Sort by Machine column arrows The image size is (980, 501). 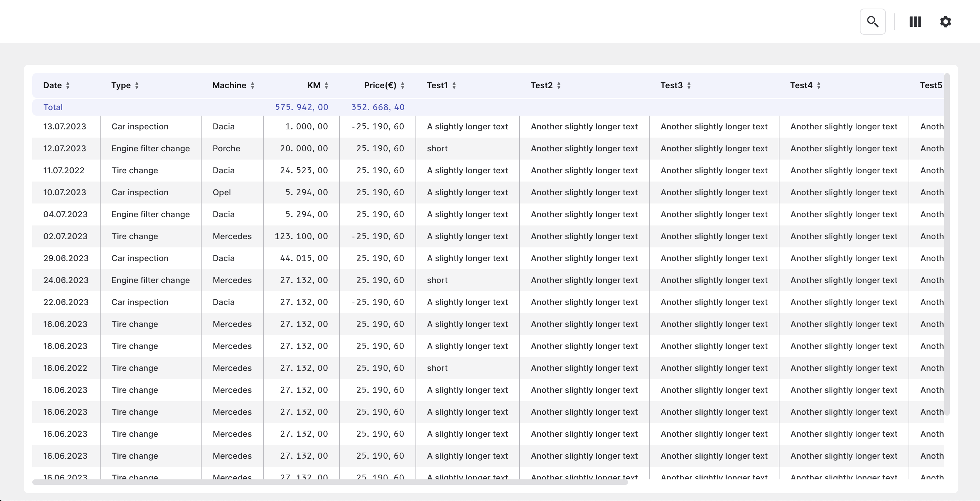tap(252, 85)
